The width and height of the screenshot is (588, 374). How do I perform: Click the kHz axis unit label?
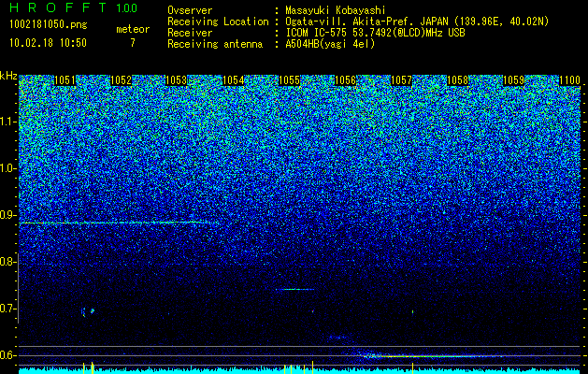[x=8, y=76]
